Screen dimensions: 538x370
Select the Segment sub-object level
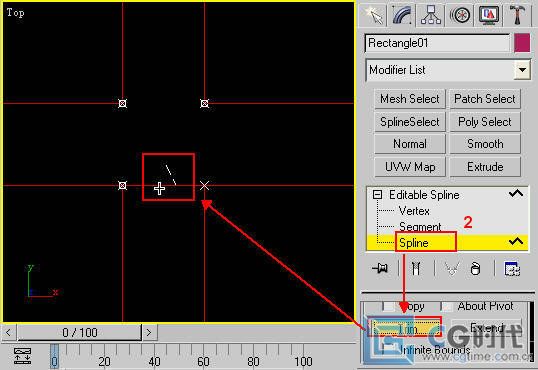click(420, 227)
